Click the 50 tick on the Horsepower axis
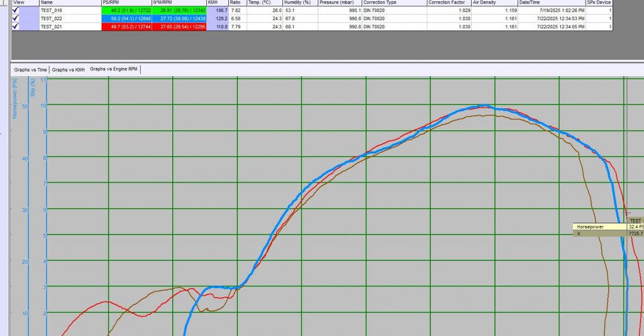The image size is (644, 336). click(25, 106)
